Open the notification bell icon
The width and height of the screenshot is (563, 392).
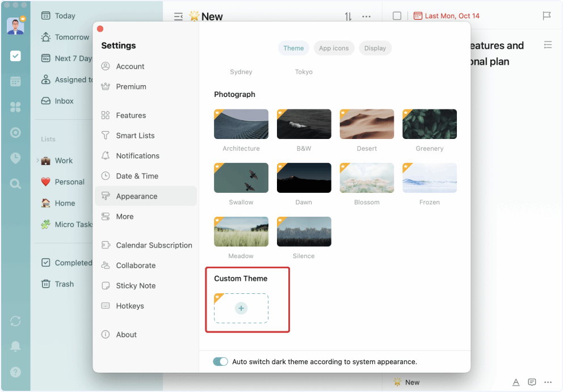coord(15,347)
